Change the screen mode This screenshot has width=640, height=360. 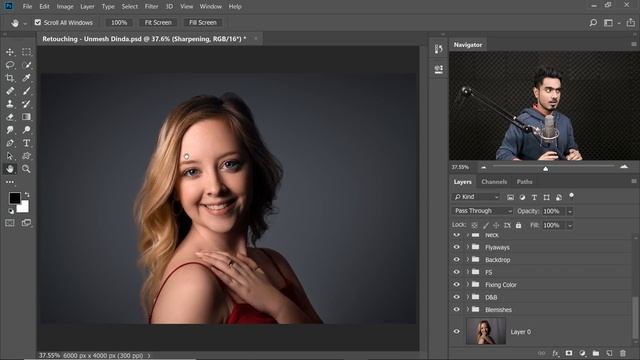click(x=27, y=223)
